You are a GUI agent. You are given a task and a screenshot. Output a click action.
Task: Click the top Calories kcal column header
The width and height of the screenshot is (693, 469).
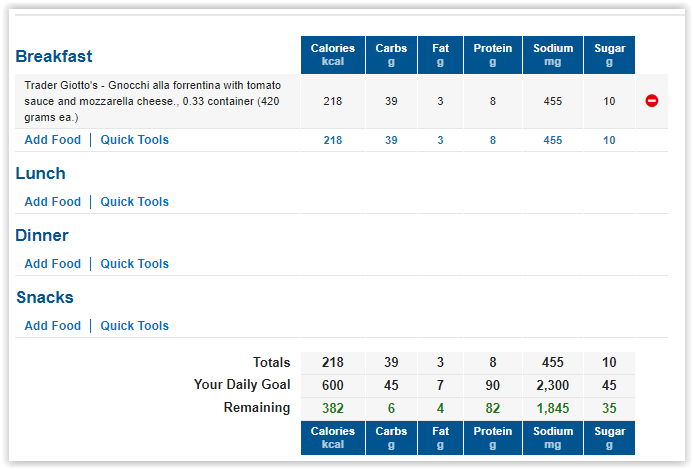pos(333,55)
